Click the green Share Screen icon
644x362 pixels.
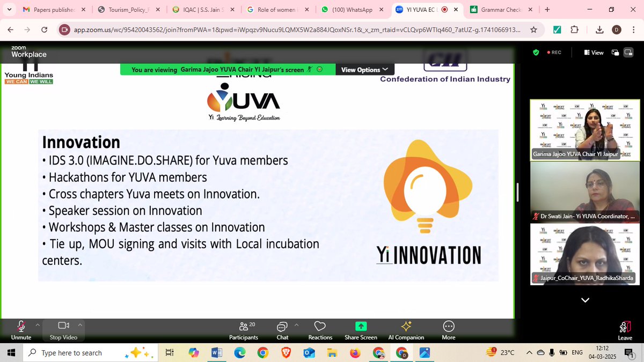pyautogui.click(x=361, y=326)
